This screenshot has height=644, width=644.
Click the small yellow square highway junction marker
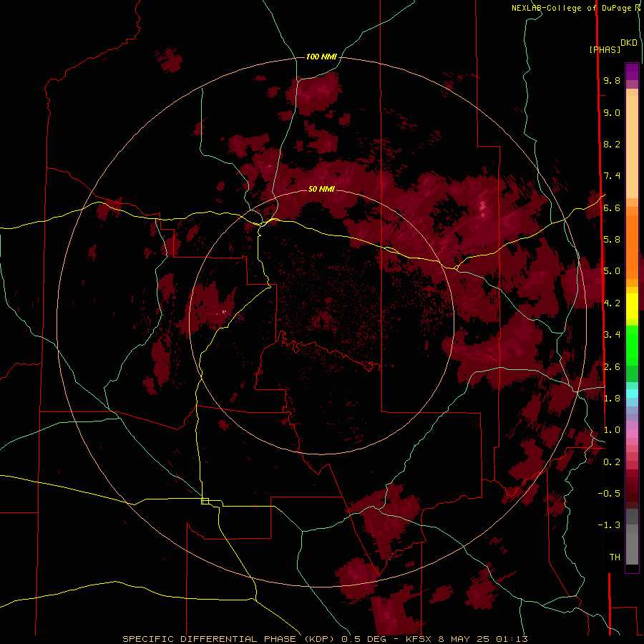(x=205, y=501)
